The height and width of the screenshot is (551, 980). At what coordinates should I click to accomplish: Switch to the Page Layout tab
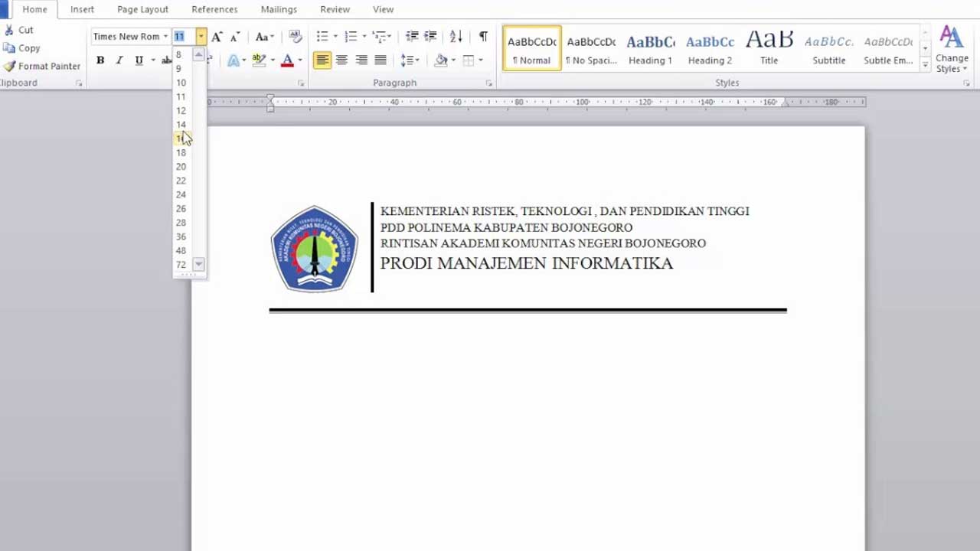142,9
